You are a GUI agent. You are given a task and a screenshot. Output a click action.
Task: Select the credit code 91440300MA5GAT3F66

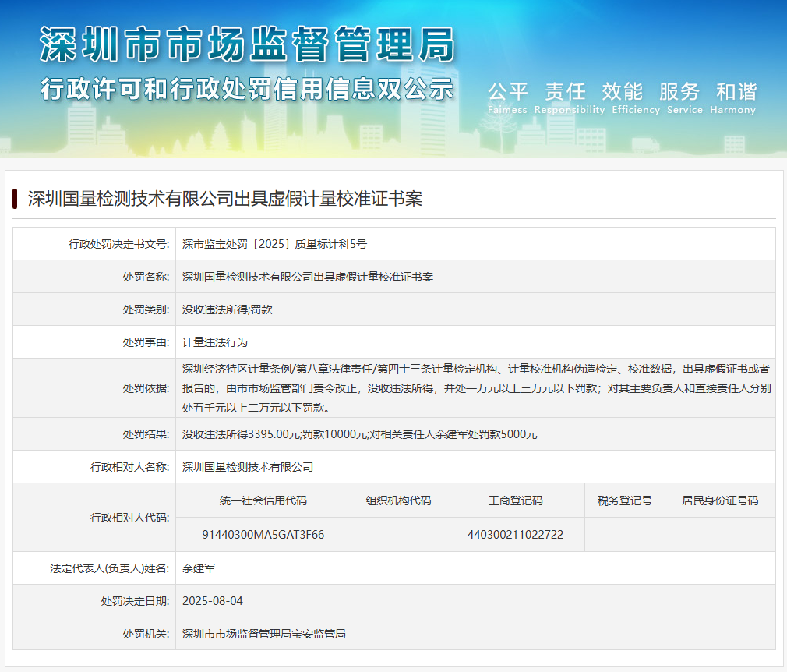[263, 535]
